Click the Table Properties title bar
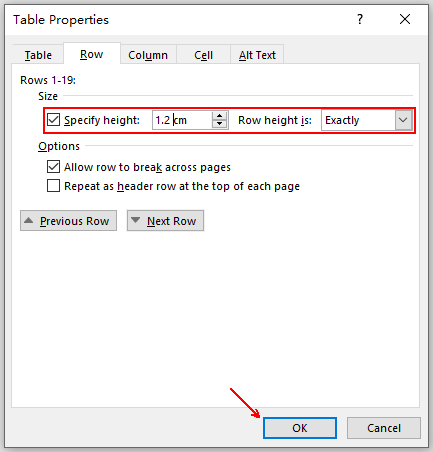The height and width of the screenshot is (452, 433). (x=180, y=20)
